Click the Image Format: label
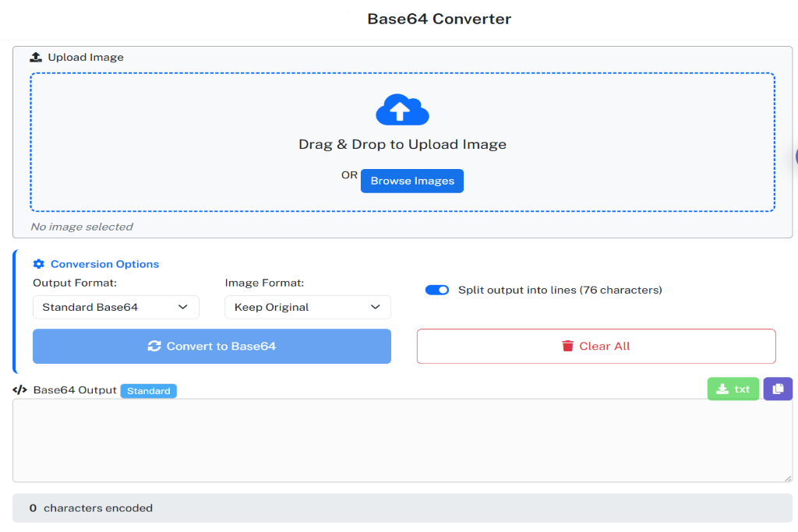The height and width of the screenshot is (532, 798). point(265,283)
